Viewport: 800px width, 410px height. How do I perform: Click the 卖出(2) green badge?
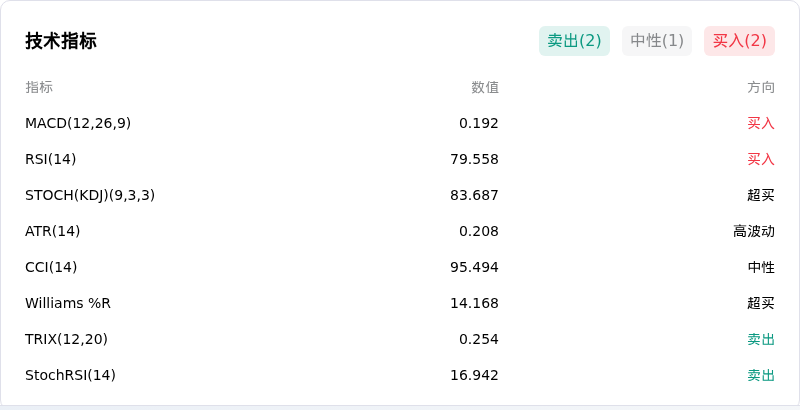click(x=574, y=41)
